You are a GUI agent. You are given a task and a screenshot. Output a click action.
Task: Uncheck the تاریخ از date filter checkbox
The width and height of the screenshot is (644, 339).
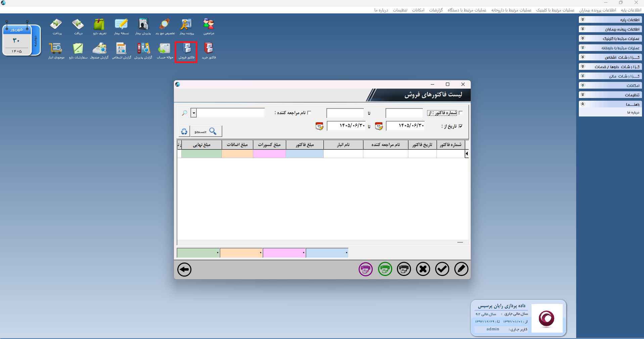pos(461,126)
